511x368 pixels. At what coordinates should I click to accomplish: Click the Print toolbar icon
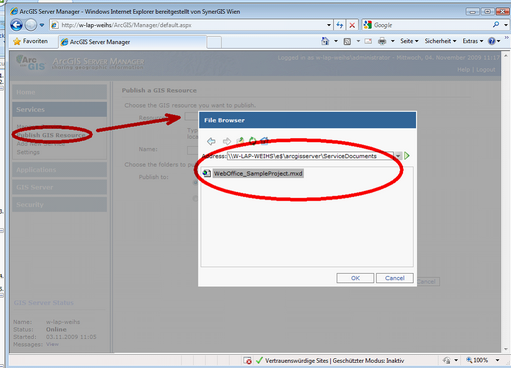382,41
